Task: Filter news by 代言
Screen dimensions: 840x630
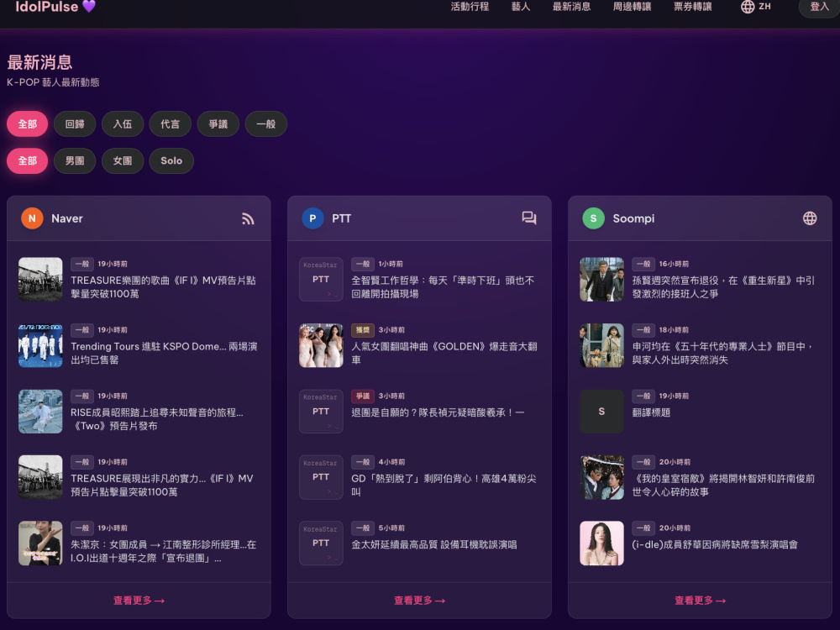Action: (171, 124)
